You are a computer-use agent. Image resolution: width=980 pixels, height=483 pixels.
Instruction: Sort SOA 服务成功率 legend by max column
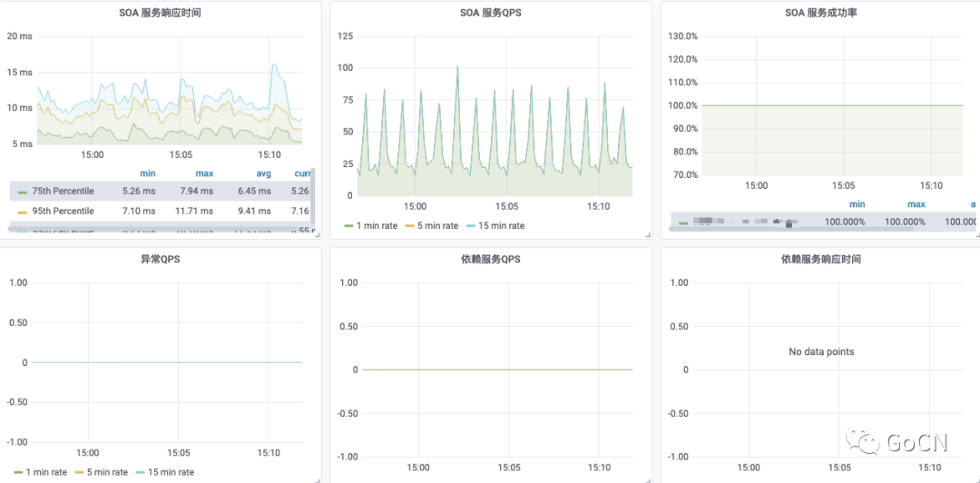click(x=916, y=204)
